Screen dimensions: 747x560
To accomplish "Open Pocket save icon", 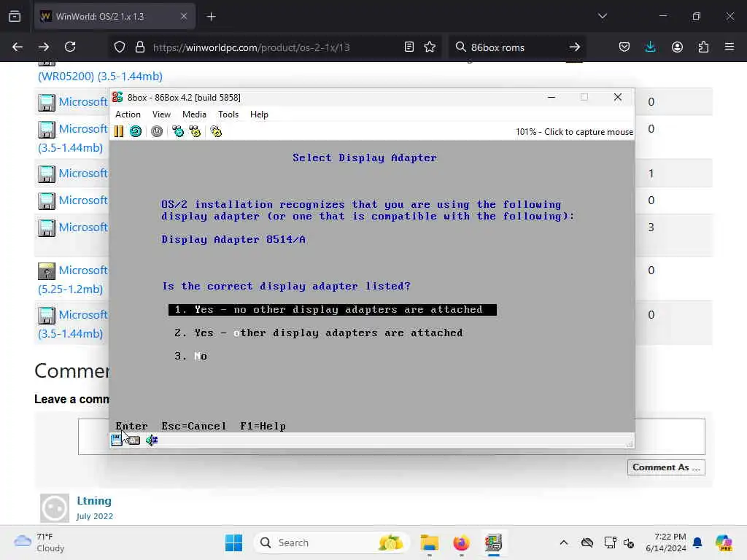I will click(x=624, y=47).
